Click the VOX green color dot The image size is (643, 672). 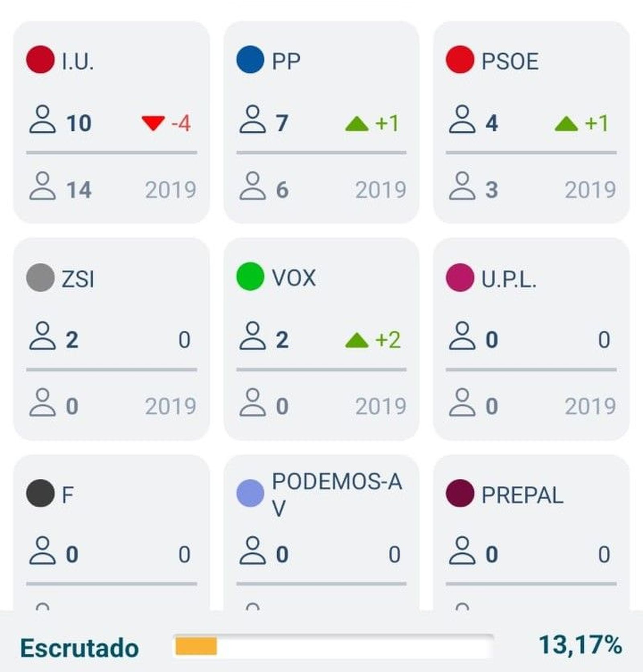(x=250, y=276)
